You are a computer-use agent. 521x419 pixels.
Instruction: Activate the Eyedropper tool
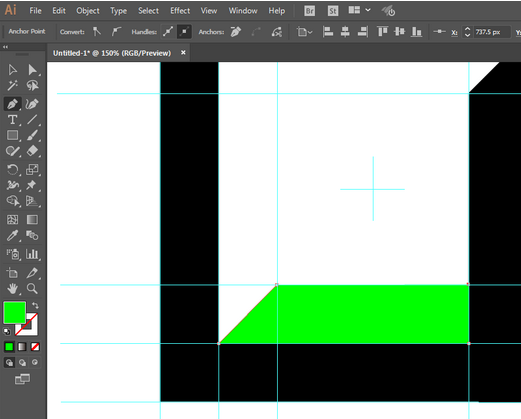click(12, 236)
